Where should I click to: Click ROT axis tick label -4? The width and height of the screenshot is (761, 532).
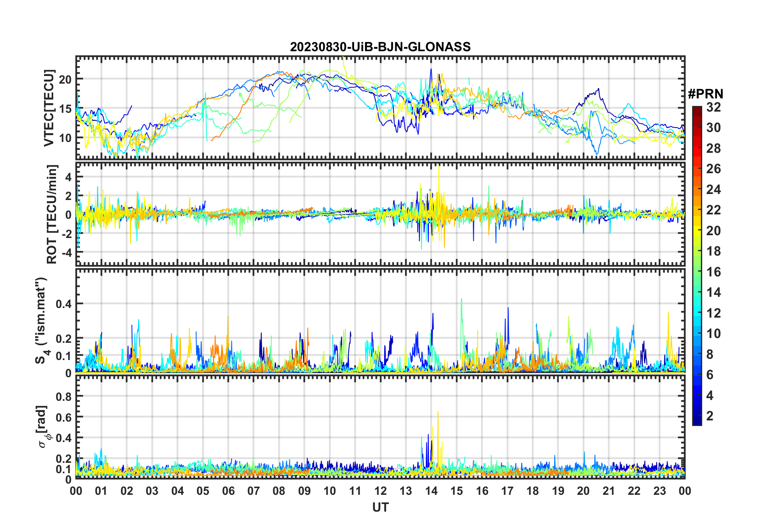point(66,252)
